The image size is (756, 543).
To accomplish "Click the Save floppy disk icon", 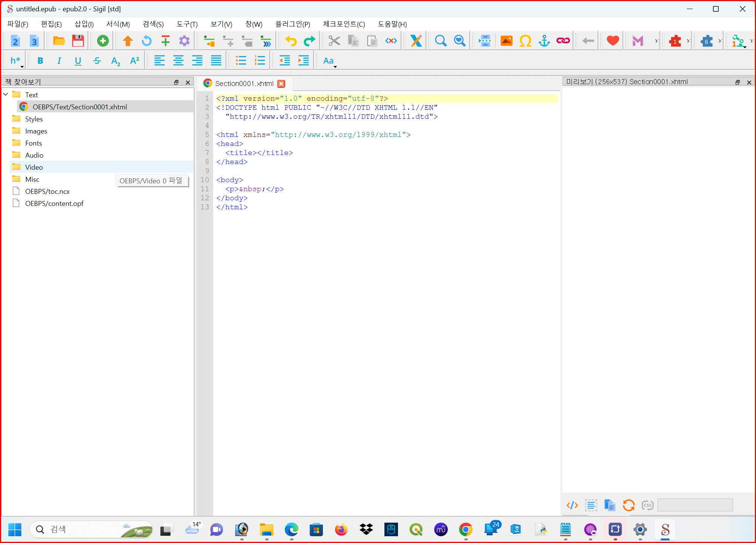I will 78,41.
